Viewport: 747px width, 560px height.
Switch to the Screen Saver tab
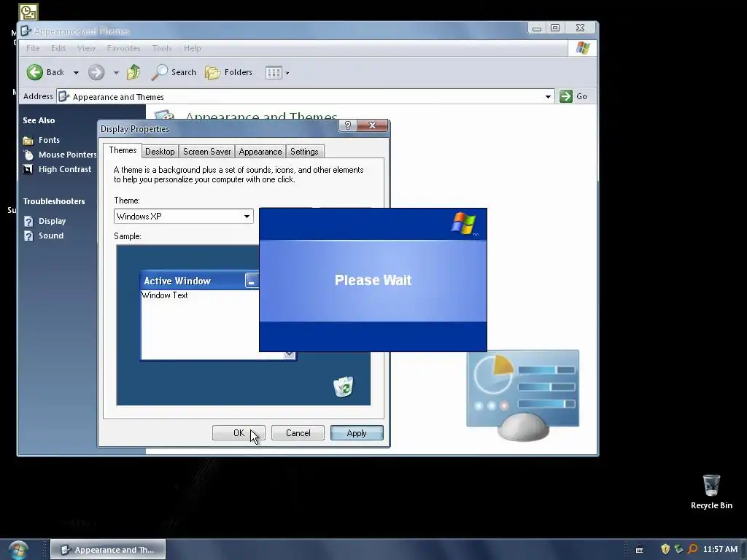(x=206, y=152)
